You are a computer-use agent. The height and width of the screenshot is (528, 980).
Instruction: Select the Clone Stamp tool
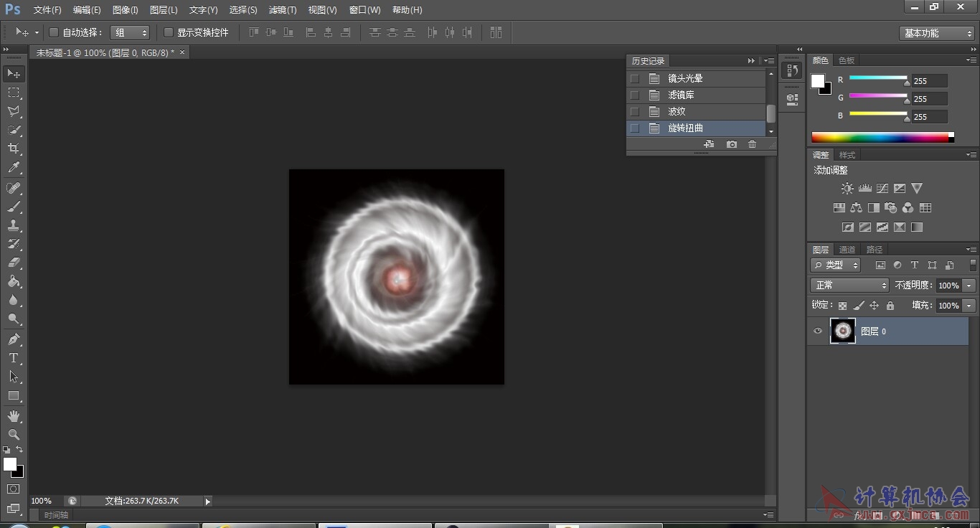pyautogui.click(x=14, y=225)
